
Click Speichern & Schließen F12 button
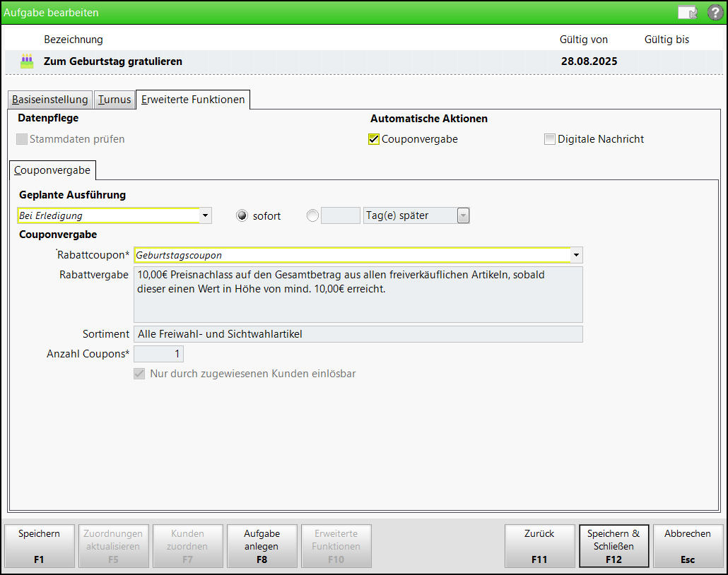pos(613,546)
